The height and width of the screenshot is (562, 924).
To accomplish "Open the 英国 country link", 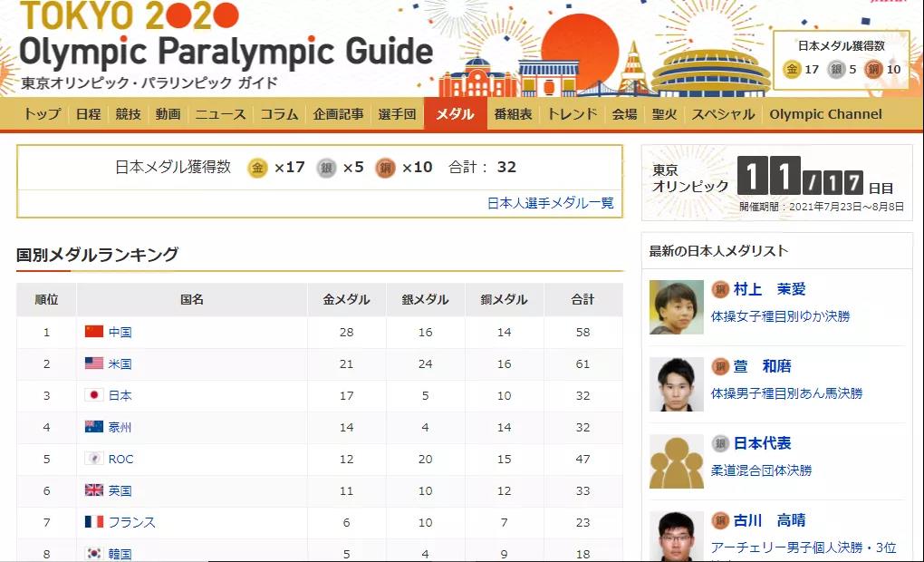I will point(120,490).
